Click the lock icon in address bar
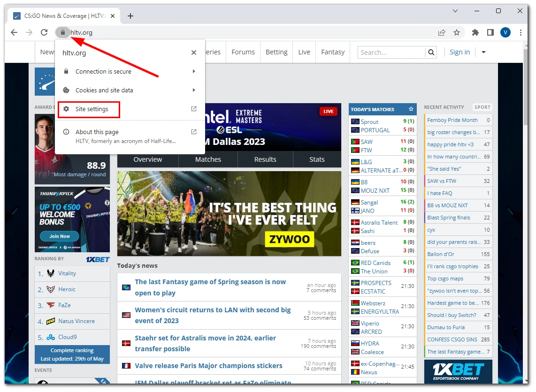The width and height of the screenshot is (536, 392). coord(62,32)
